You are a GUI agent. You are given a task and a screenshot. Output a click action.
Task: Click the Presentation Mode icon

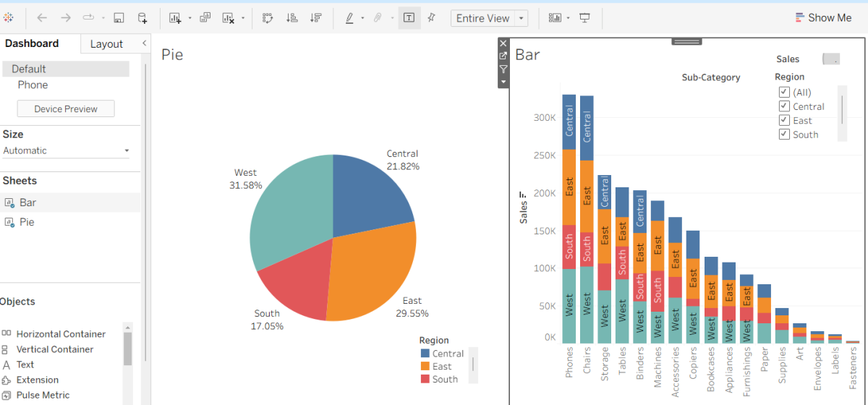(x=584, y=18)
